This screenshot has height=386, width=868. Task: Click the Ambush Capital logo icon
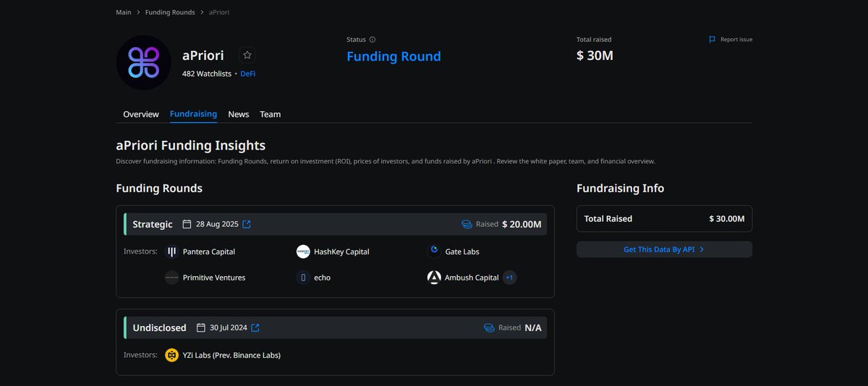coord(434,278)
